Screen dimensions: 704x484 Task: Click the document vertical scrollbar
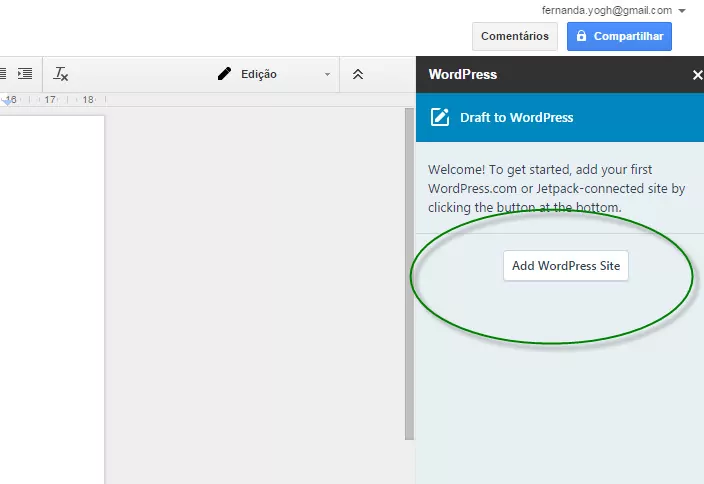click(409, 273)
